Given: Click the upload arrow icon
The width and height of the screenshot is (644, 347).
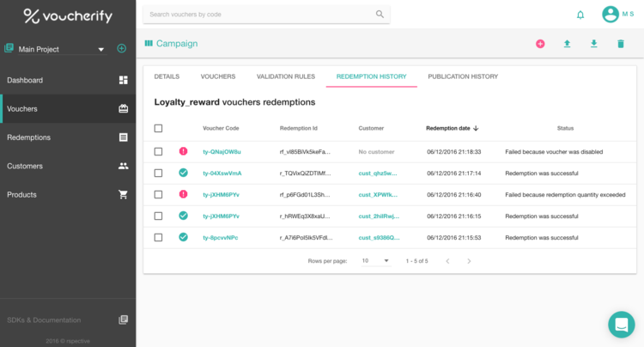Looking at the screenshot, I should point(568,44).
